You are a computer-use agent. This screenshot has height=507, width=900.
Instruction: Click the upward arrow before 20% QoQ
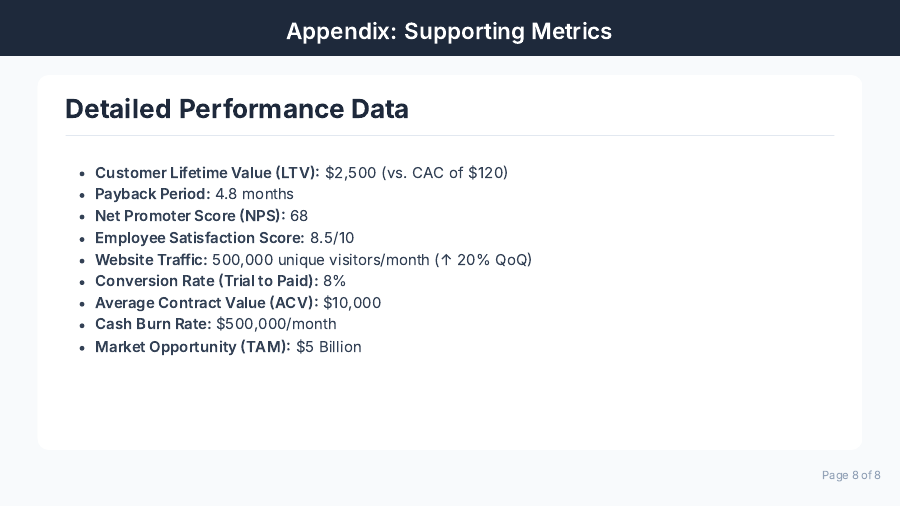446,260
